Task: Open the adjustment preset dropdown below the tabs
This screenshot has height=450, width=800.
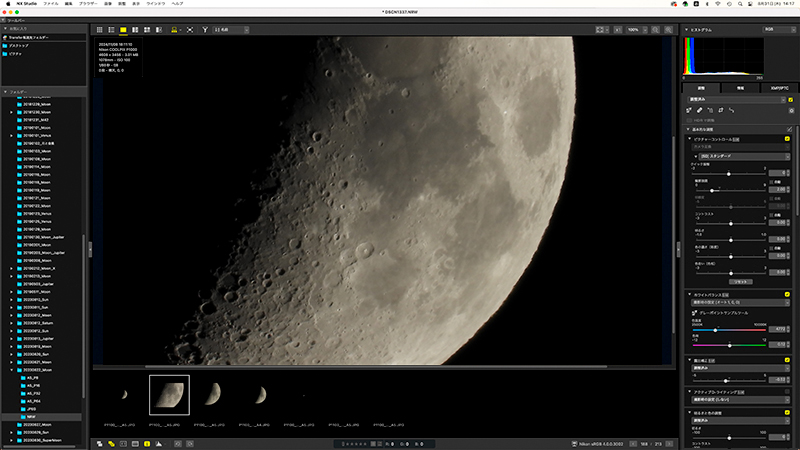Action: coord(736,100)
